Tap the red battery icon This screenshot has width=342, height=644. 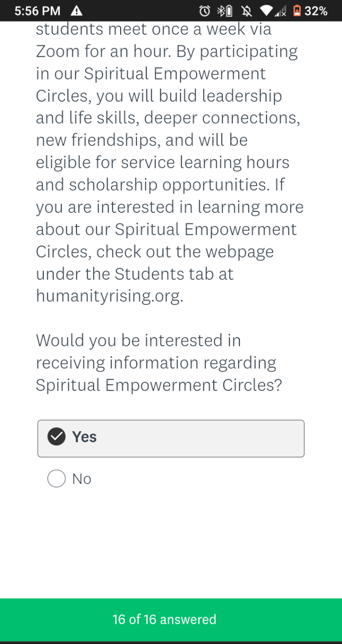pyautogui.click(x=297, y=11)
